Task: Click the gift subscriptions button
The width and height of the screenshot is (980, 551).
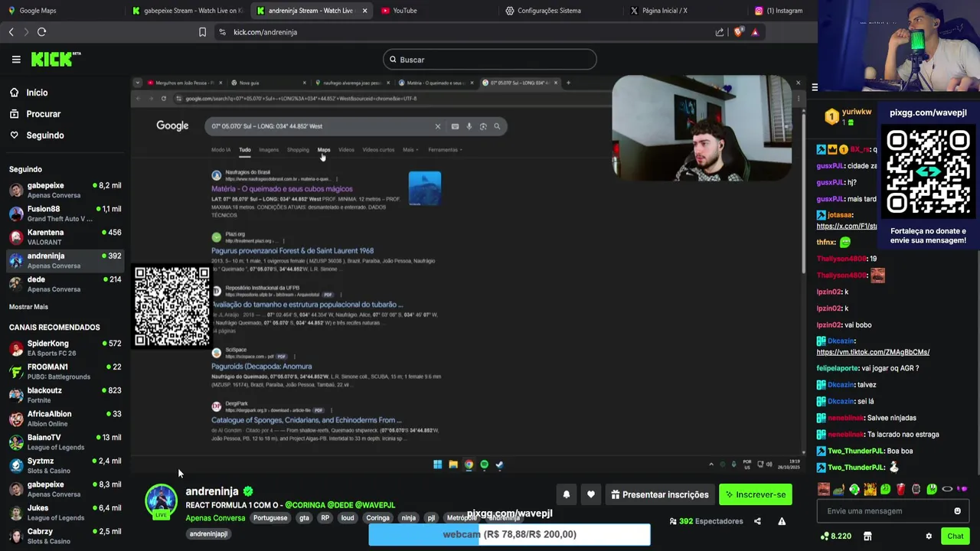Action: coord(660,494)
